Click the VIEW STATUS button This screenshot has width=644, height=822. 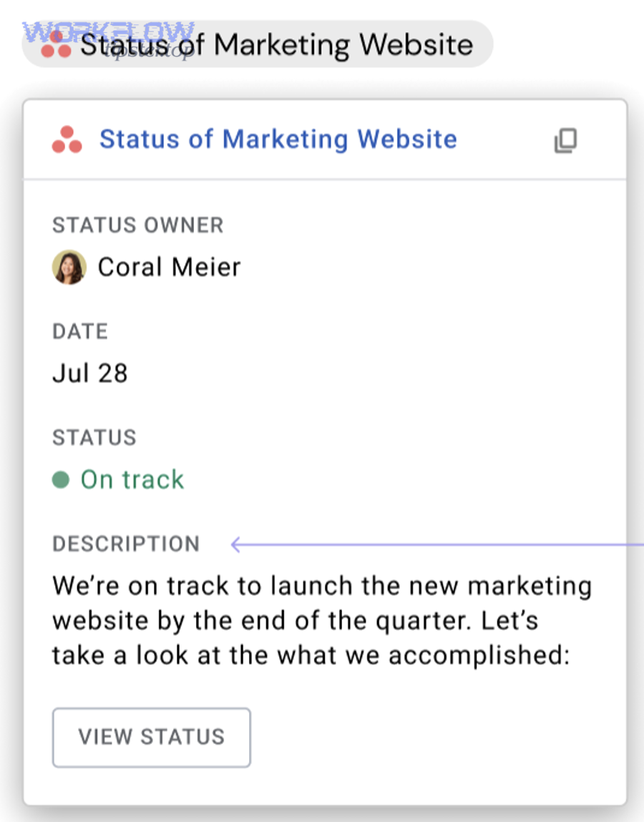click(x=151, y=737)
